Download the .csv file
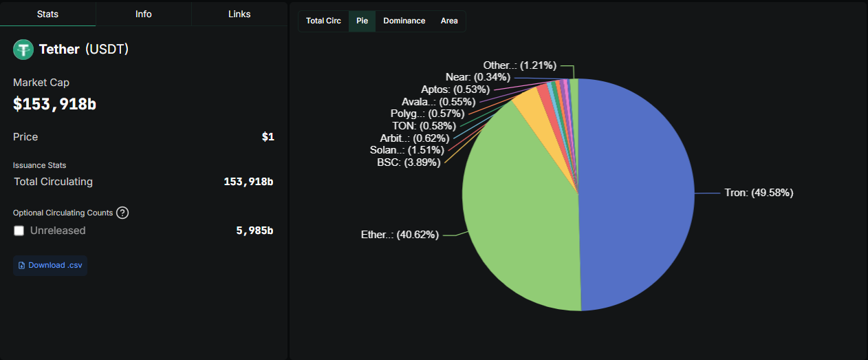868x360 pixels. click(50, 266)
